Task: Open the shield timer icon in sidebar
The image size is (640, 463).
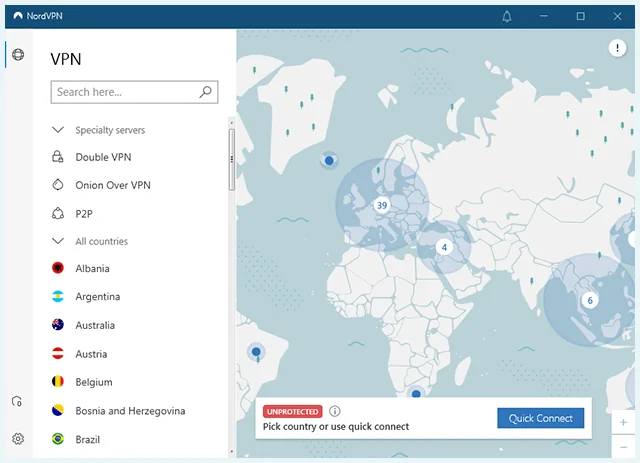Action: pyautogui.click(x=17, y=402)
